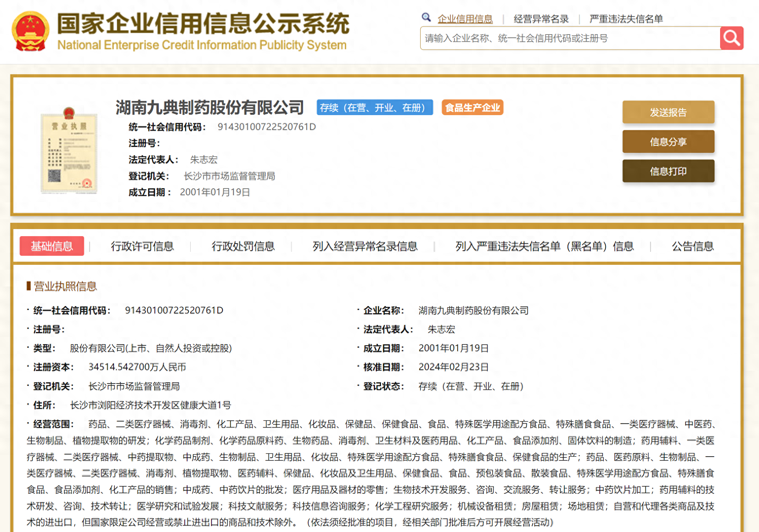Open the 行政许可信息 tab
The image size is (759, 532).
[x=142, y=246]
